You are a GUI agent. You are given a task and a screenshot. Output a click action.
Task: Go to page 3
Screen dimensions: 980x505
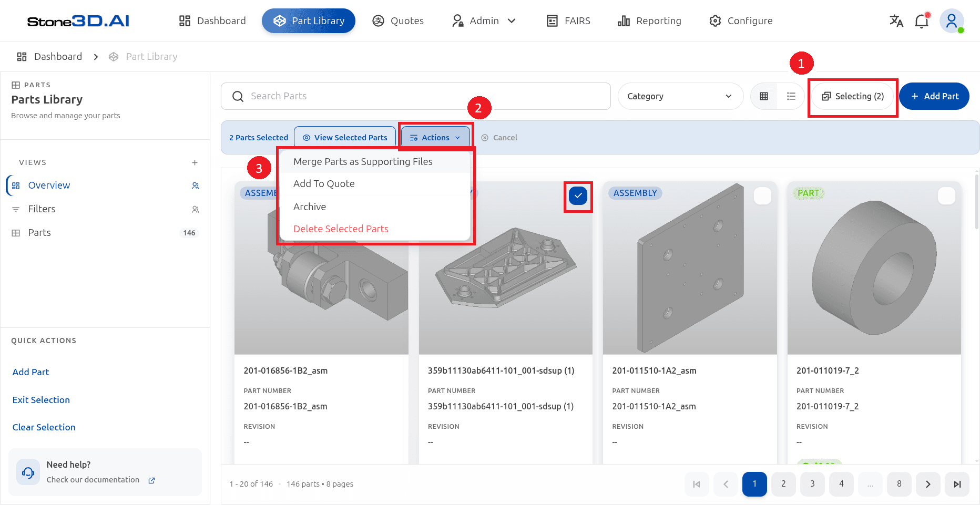[x=812, y=484]
